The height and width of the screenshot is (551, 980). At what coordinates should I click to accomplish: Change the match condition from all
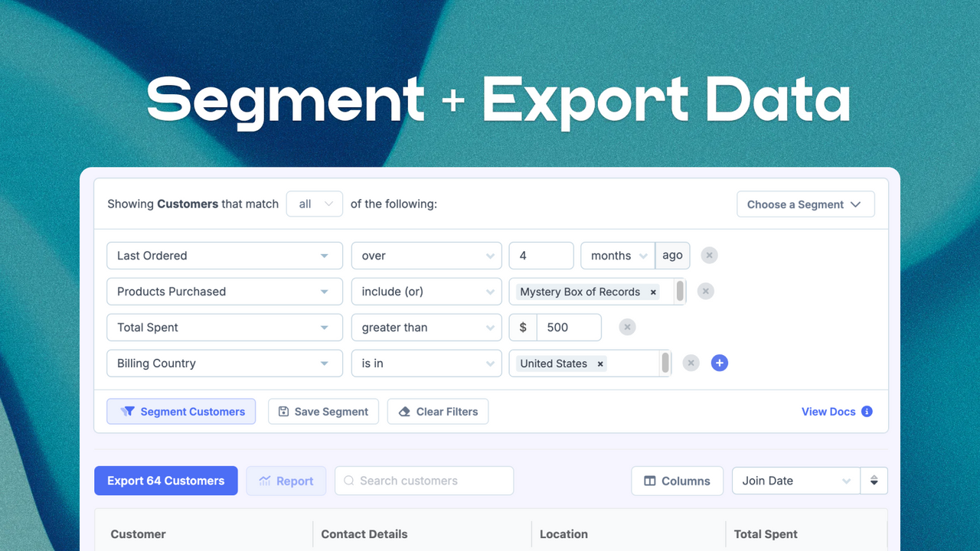(x=314, y=204)
